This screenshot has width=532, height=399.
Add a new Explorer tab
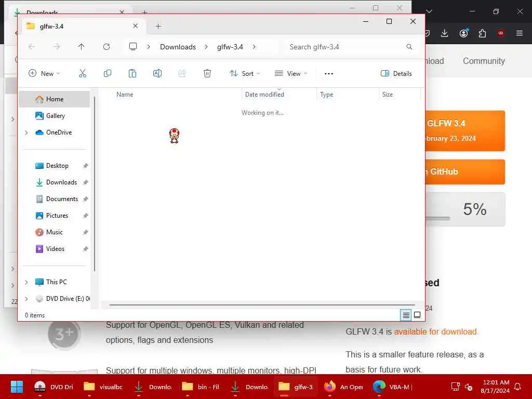158,26
